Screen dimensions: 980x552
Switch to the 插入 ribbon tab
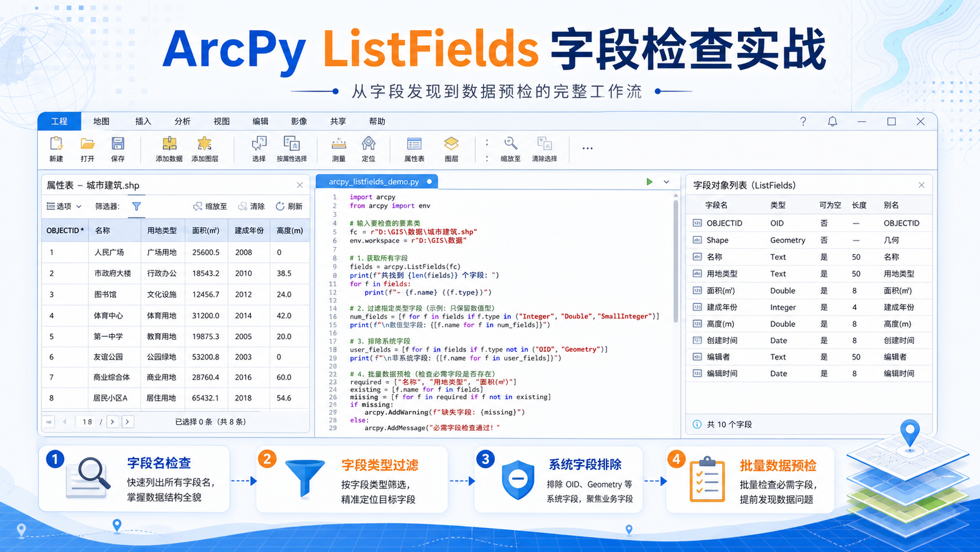(143, 121)
